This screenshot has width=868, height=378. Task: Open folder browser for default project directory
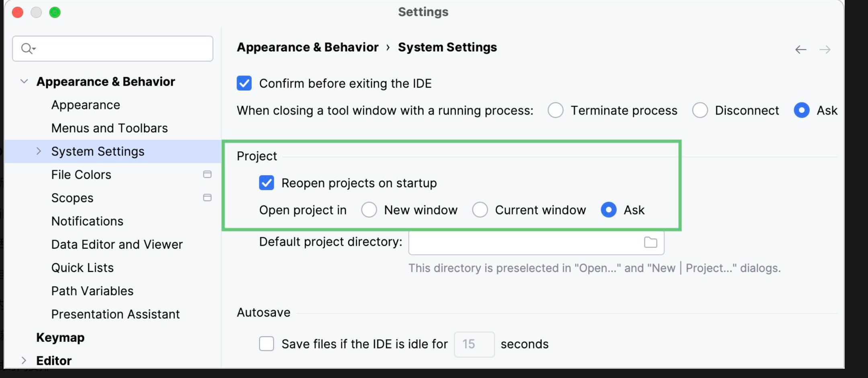[650, 242]
